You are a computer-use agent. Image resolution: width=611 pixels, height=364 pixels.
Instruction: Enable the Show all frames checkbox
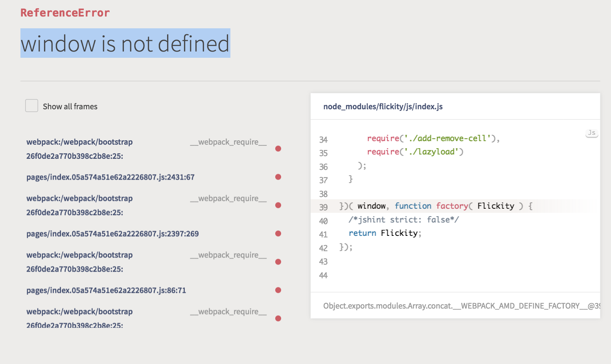pyautogui.click(x=31, y=106)
